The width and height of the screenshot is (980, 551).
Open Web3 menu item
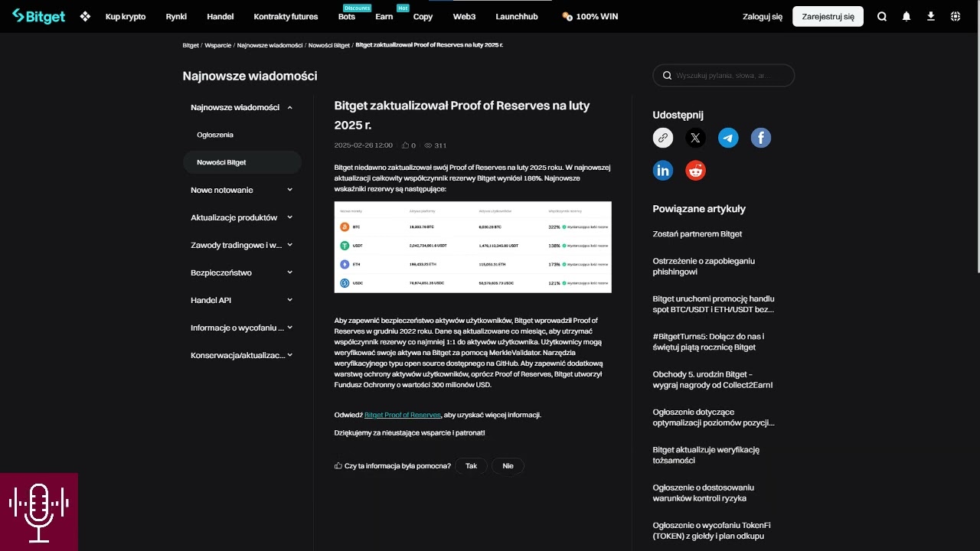click(464, 16)
